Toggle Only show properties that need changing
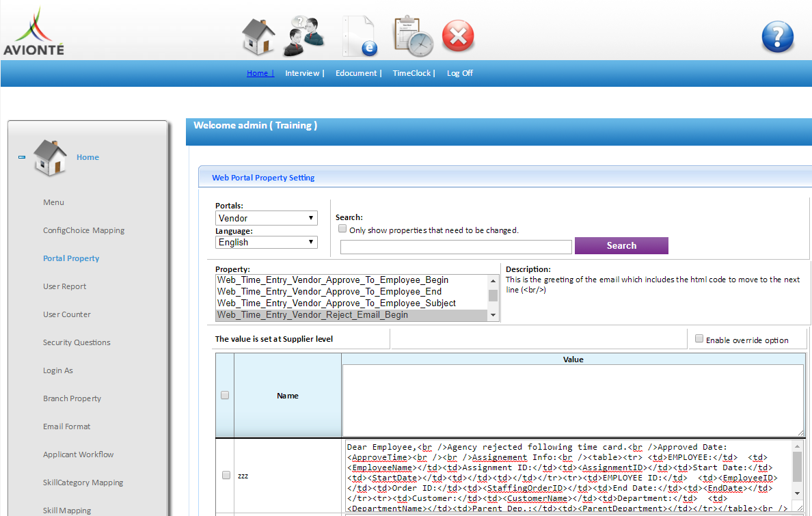This screenshot has width=812, height=516. [342, 228]
